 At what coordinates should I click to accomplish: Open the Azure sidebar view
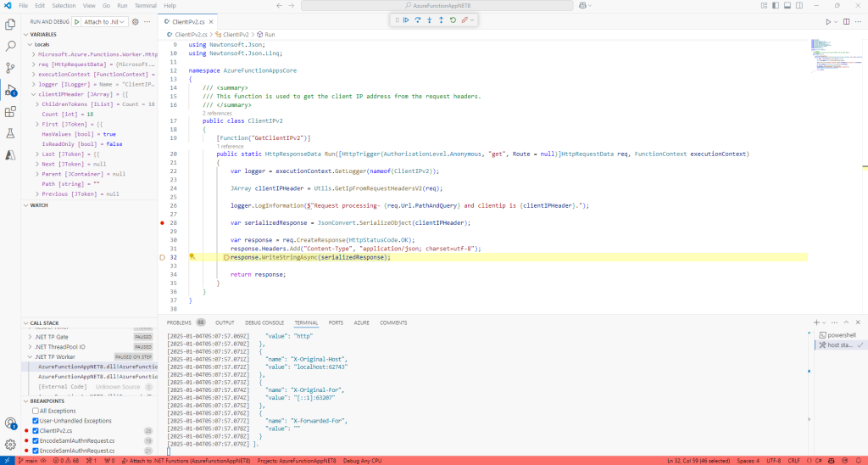tap(11, 155)
